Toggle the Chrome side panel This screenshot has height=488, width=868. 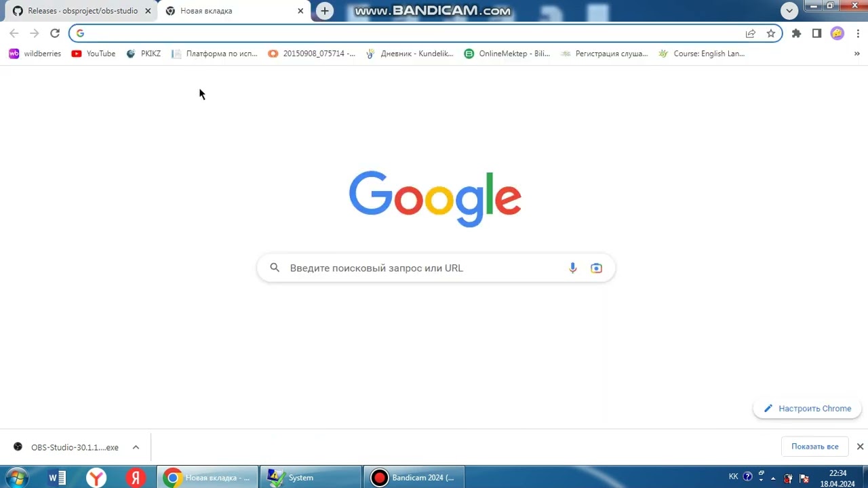click(817, 33)
